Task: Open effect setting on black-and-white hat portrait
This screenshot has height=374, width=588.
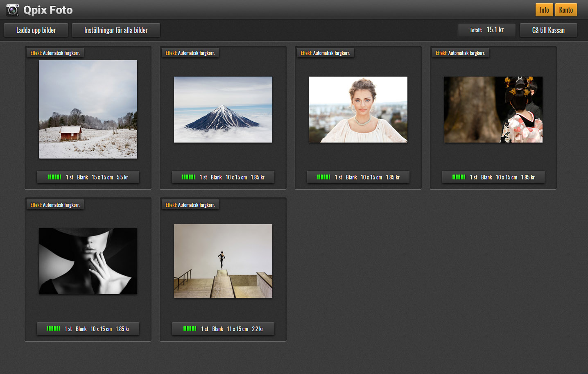Action: pyautogui.click(x=55, y=205)
